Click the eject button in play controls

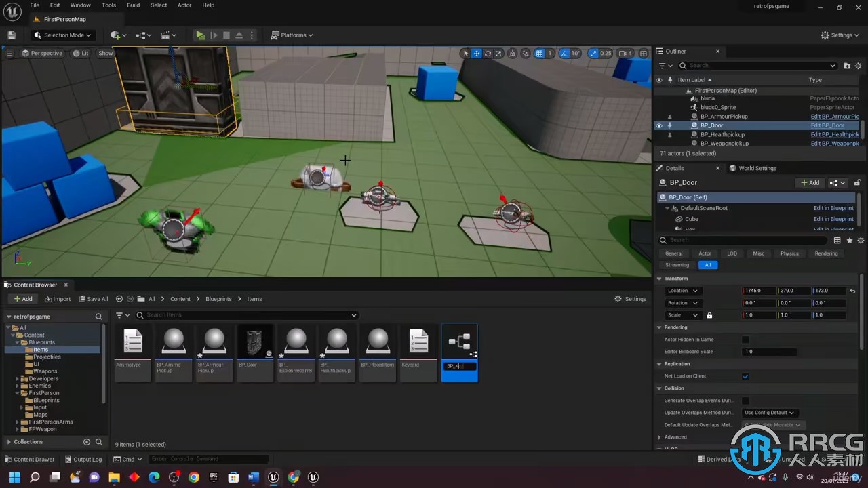pos(239,35)
